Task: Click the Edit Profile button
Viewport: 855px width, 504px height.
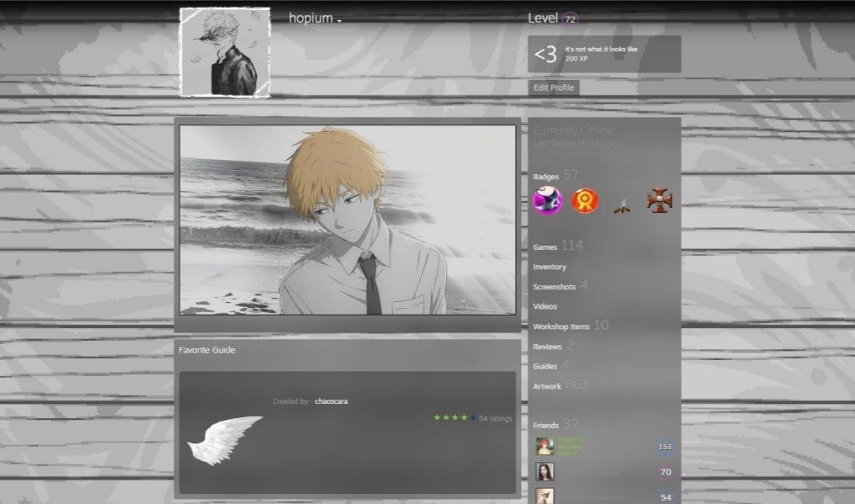Action: [x=554, y=88]
